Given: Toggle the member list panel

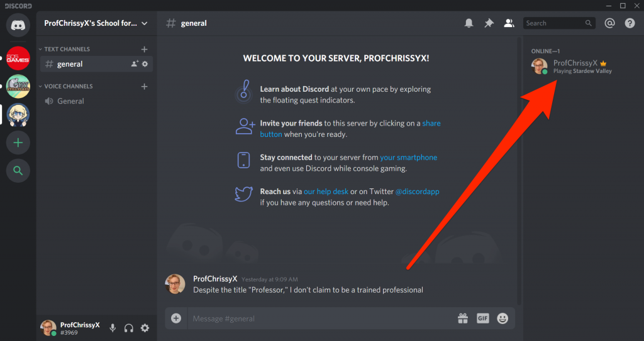Looking at the screenshot, I should click(509, 23).
